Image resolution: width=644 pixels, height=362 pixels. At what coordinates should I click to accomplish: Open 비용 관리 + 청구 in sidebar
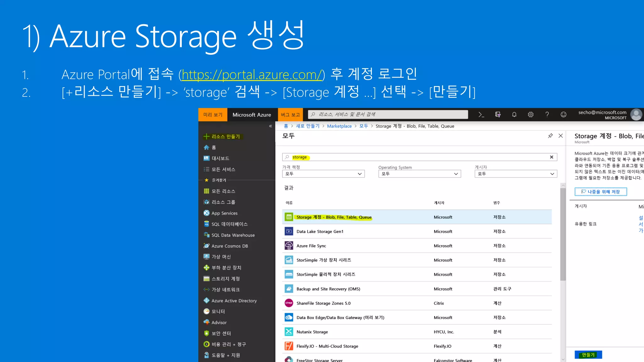[225, 344]
